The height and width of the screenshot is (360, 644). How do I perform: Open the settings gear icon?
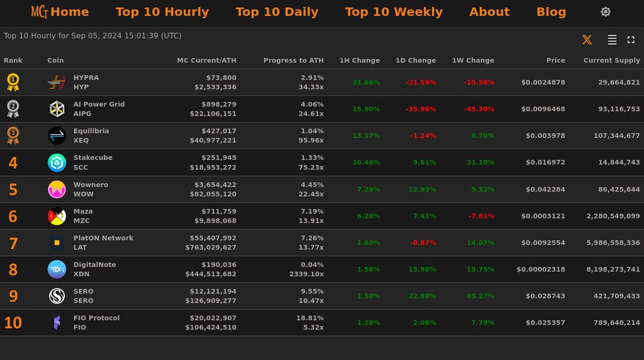(605, 12)
